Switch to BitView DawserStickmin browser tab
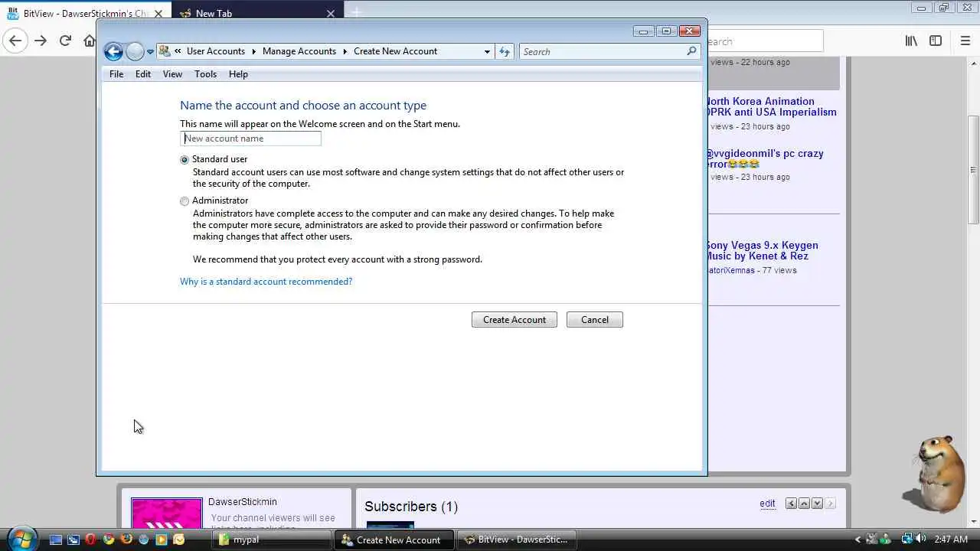 [84, 13]
